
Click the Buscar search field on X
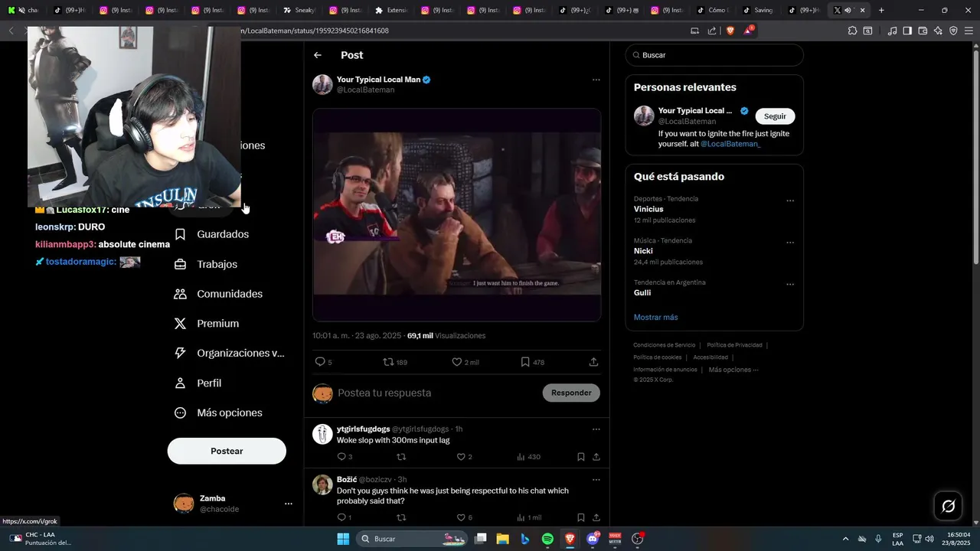pyautogui.click(x=714, y=55)
